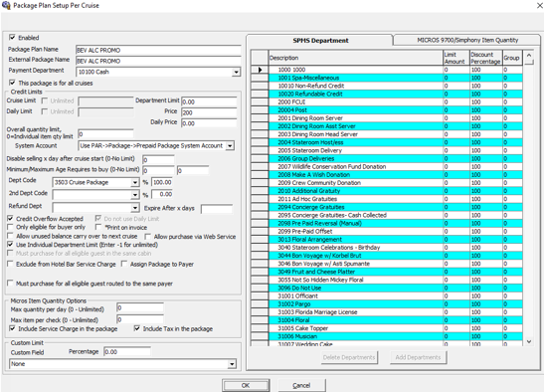Select row 2008 Make A Wish Donation
Screen dimensions: 544x392
(395, 175)
